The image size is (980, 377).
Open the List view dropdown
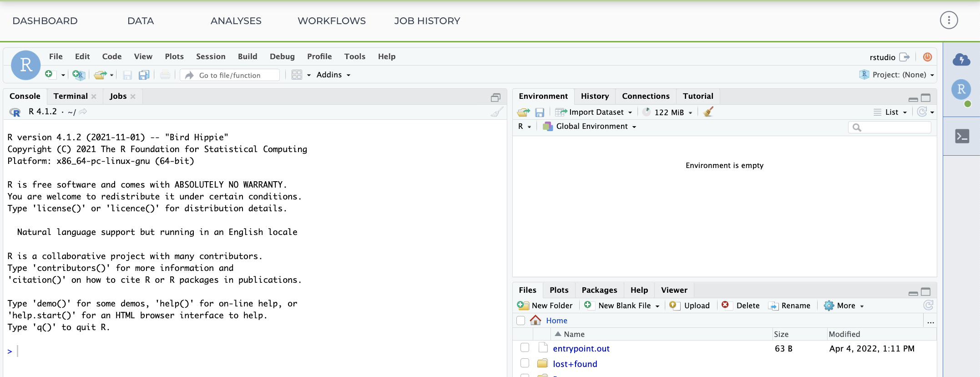[x=890, y=112]
